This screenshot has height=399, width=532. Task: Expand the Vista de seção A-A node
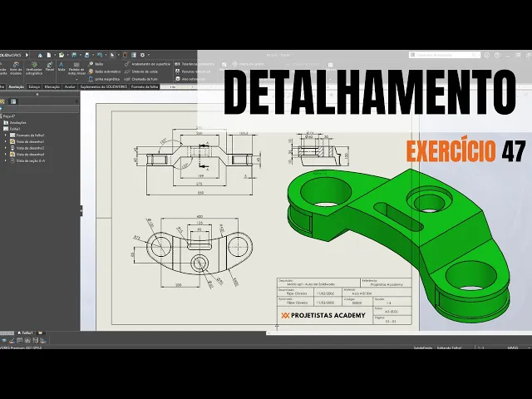point(5,160)
